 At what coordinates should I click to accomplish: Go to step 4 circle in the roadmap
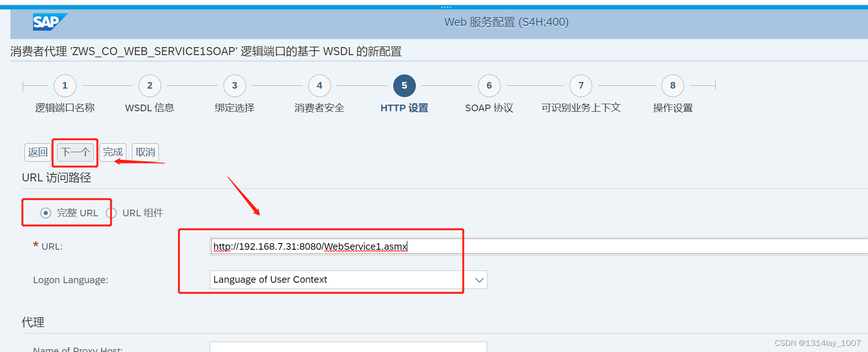pyautogui.click(x=320, y=86)
